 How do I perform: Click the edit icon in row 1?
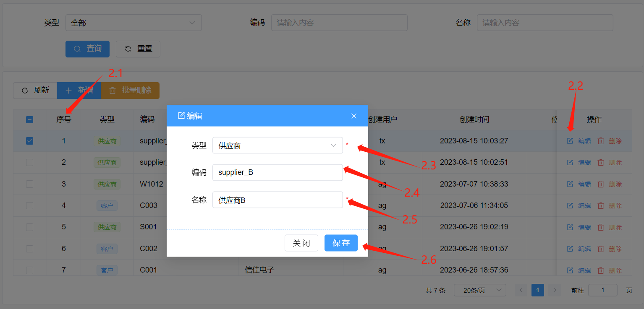click(x=570, y=141)
